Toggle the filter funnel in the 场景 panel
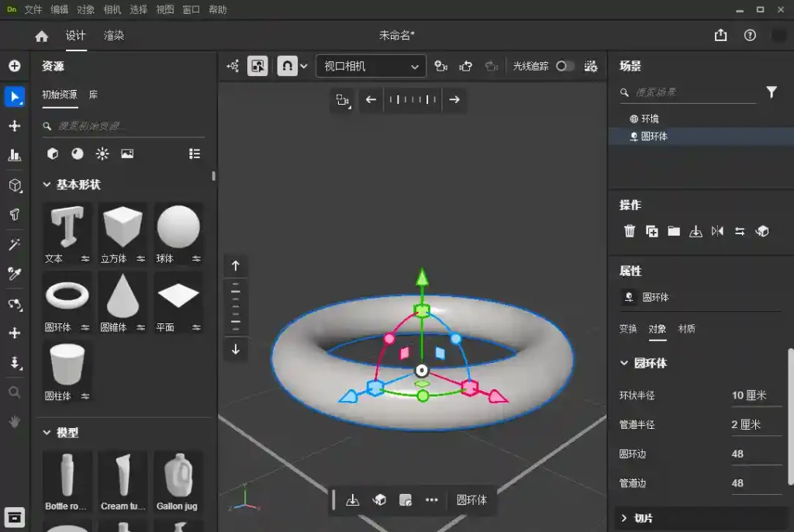 click(x=772, y=92)
